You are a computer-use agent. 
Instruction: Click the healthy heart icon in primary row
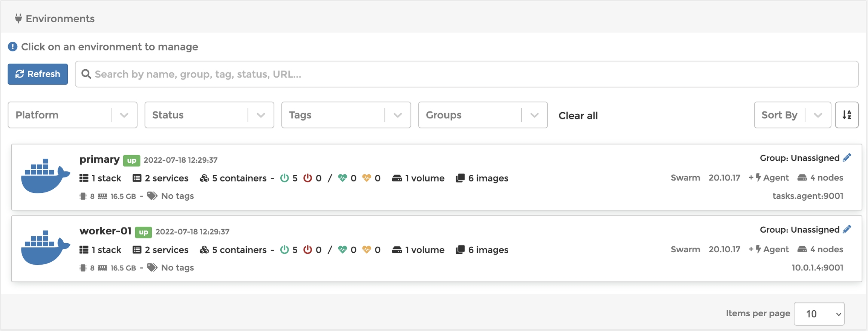tap(342, 178)
